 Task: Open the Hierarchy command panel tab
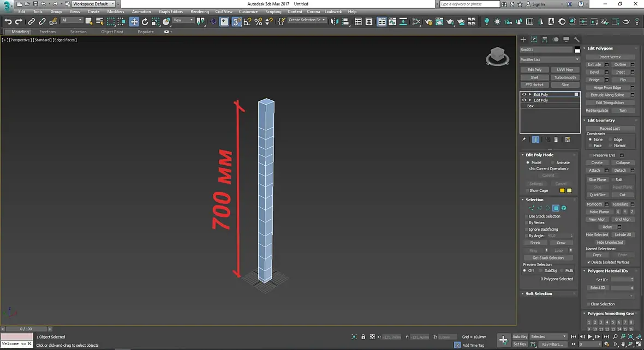[x=545, y=40]
